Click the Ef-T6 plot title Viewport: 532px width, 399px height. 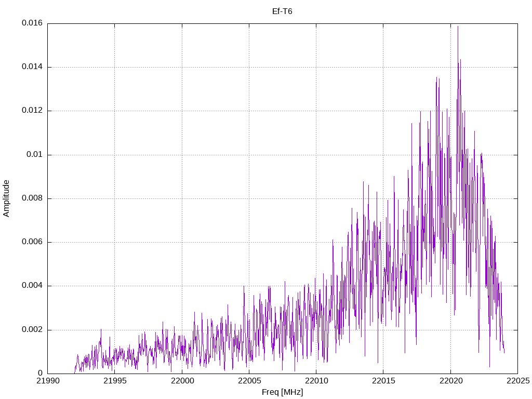282,11
